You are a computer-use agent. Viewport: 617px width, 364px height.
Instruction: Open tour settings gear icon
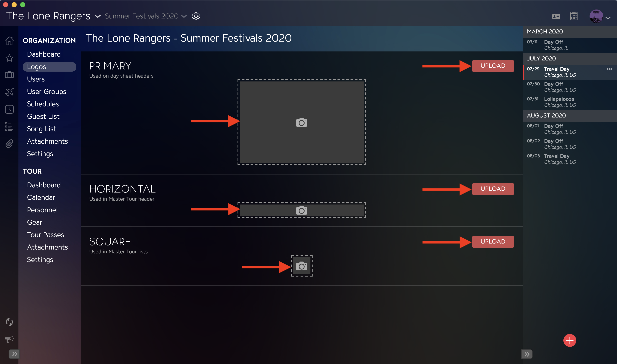click(196, 16)
